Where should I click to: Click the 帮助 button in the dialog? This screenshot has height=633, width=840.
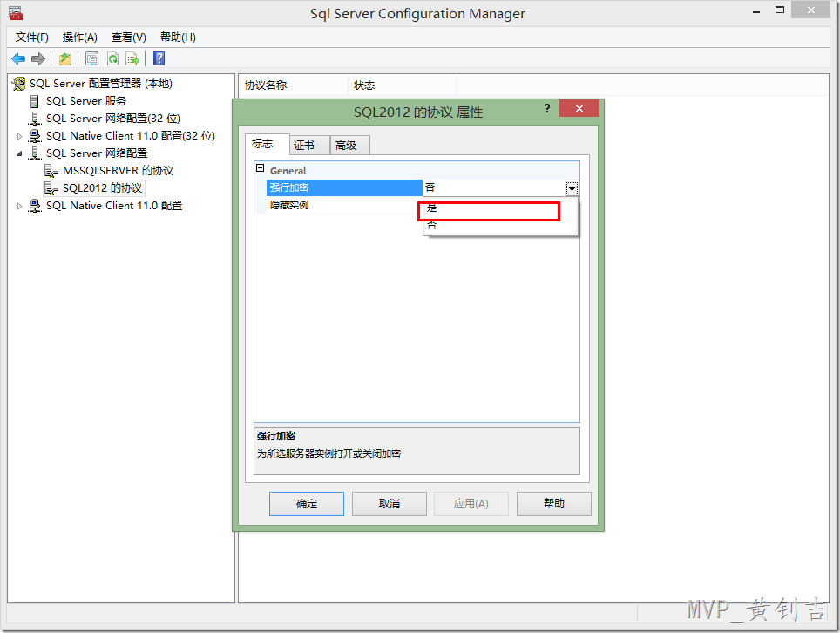pos(554,504)
